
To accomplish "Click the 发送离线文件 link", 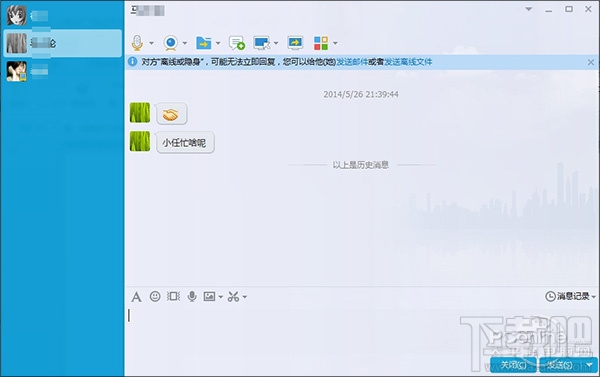I will coord(408,62).
